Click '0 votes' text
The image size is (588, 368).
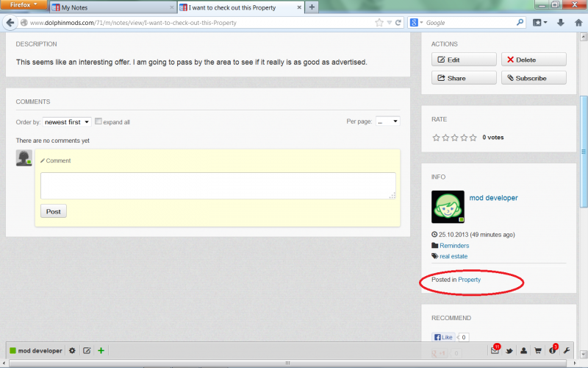[x=492, y=138]
